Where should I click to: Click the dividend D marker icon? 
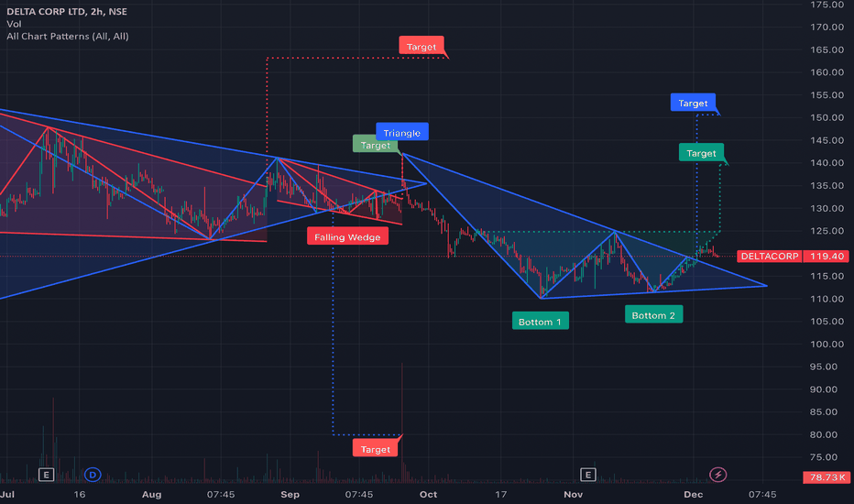(93, 475)
